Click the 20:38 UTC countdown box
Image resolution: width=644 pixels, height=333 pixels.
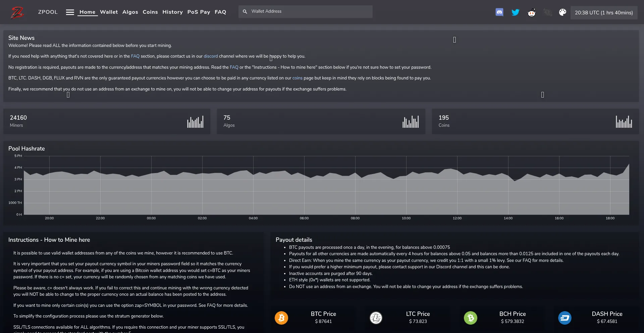[x=604, y=13]
